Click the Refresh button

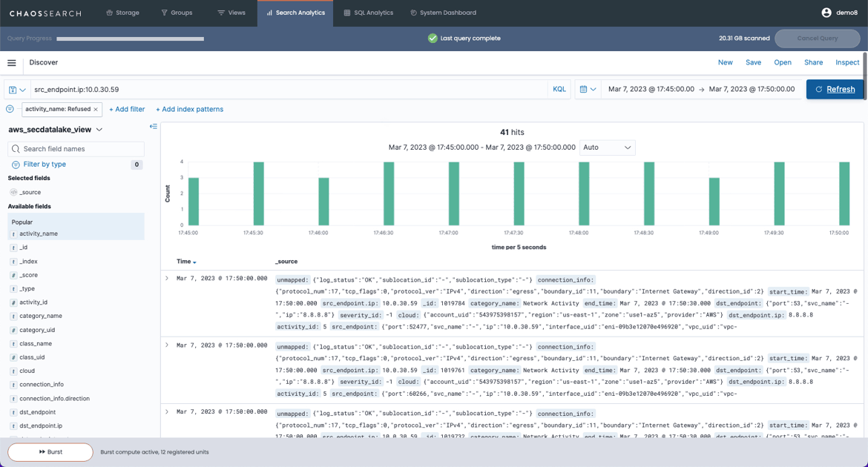click(x=835, y=89)
